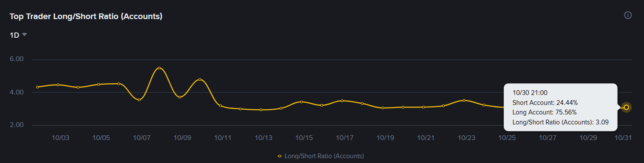Click the 10/17 date axis label
644x163 pixels.
pyautogui.click(x=345, y=137)
